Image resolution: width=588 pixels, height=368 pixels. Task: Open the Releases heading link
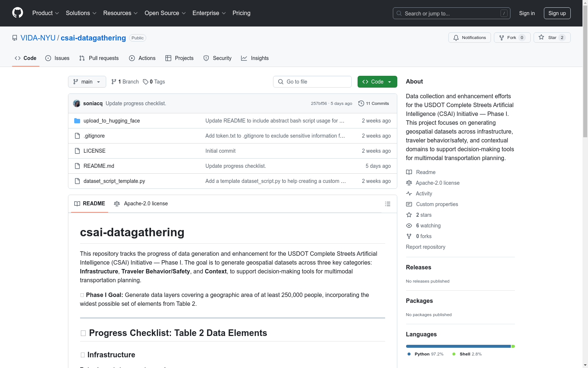(419, 268)
